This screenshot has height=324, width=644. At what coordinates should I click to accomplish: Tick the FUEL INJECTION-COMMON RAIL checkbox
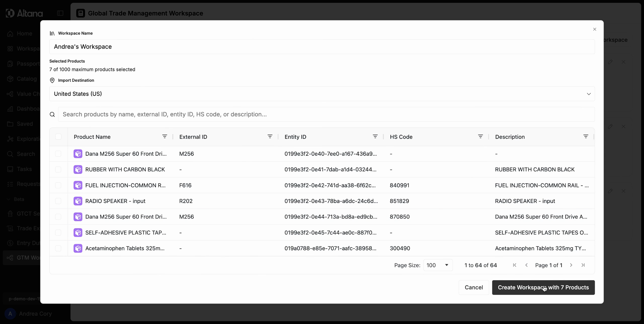click(58, 185)
